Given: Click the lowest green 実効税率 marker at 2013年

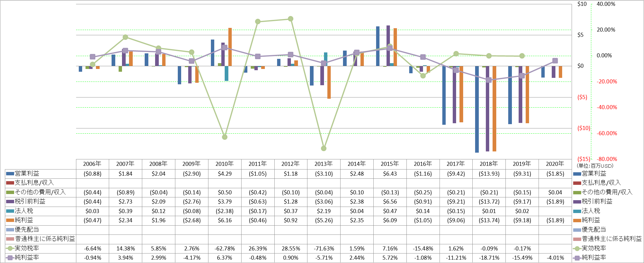Looking at the screenshot, I should pyautogui.click(x=324, y=148).
